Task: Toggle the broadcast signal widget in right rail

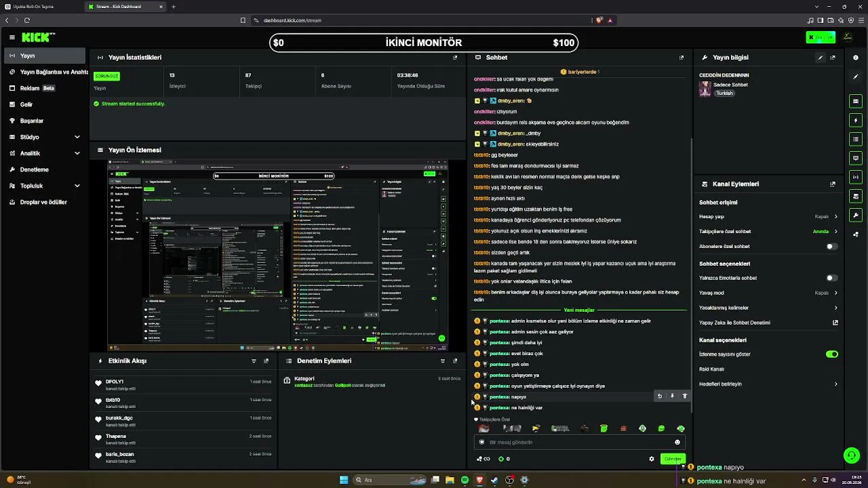Action: coord(856,177)
